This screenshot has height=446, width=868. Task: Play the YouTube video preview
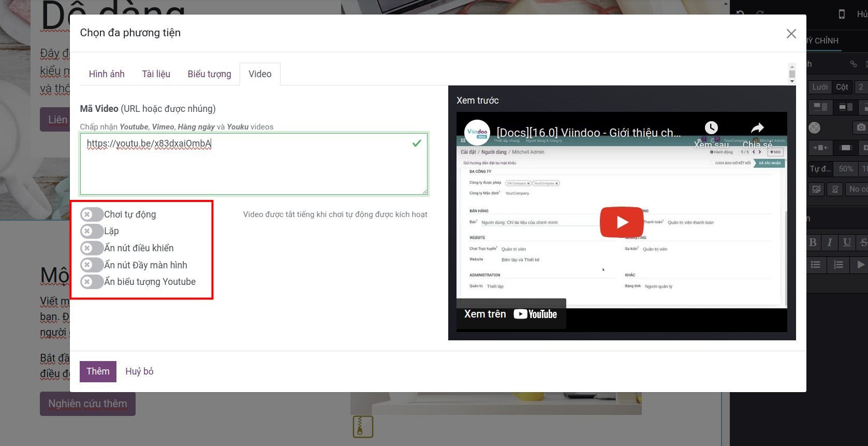pyautogui.click(x=622, y=222)
